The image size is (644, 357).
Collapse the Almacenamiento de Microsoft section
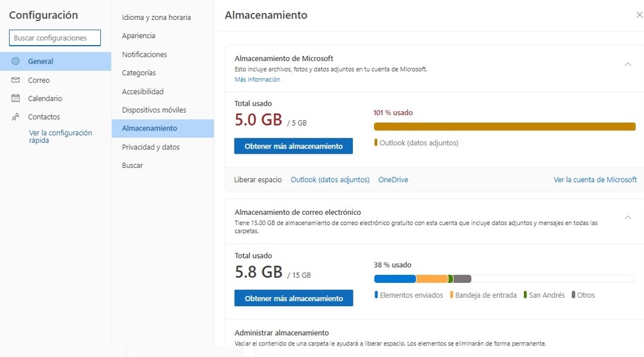(x=628, y=64)
